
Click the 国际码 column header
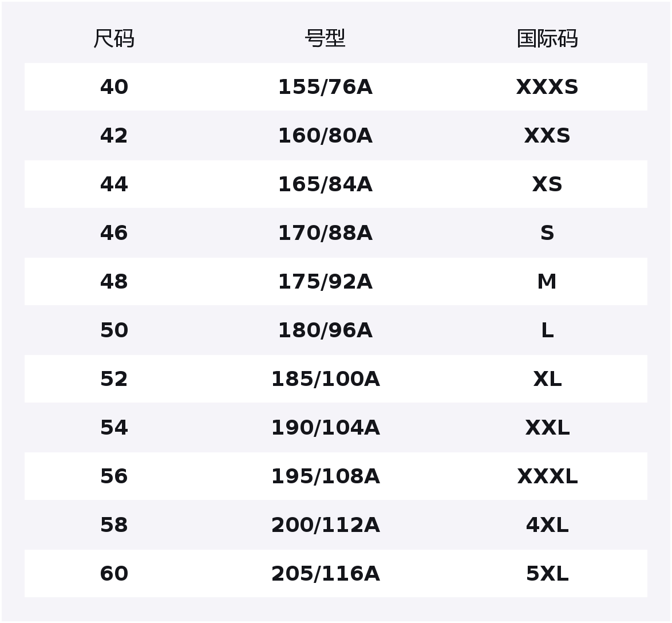547,39
